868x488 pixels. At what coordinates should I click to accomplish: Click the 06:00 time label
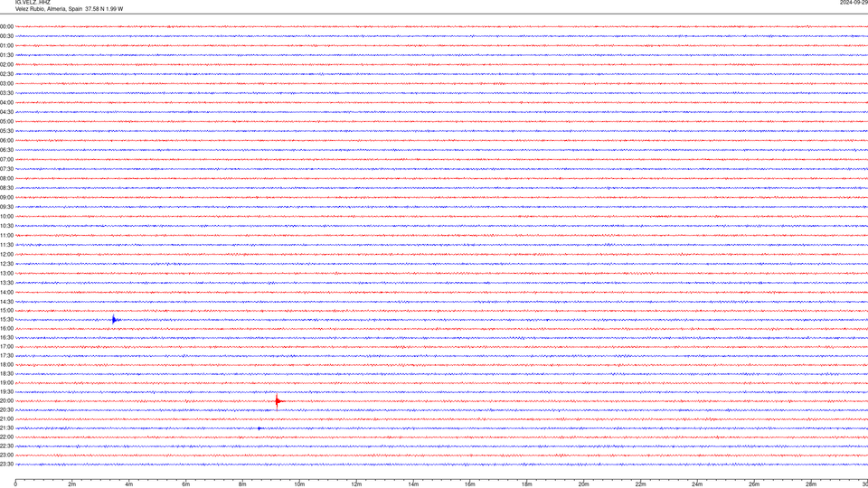pos(6,141)
